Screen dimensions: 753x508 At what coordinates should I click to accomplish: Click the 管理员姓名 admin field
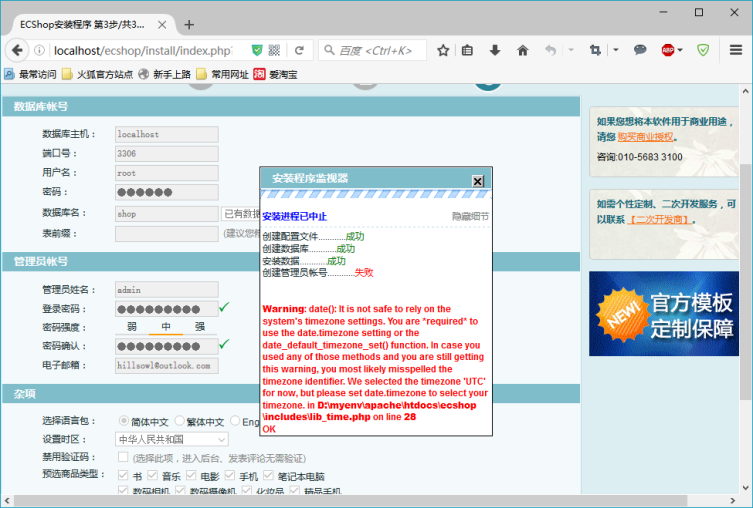[167, 290]
